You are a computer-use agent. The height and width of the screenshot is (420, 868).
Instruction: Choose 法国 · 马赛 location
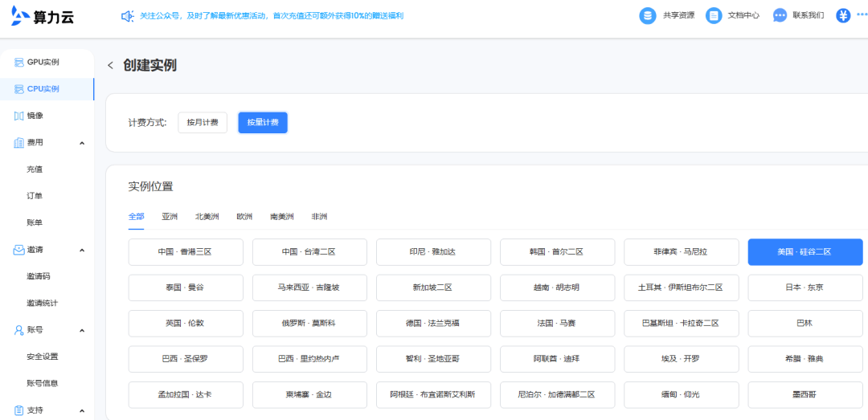(x=558, y=323)
